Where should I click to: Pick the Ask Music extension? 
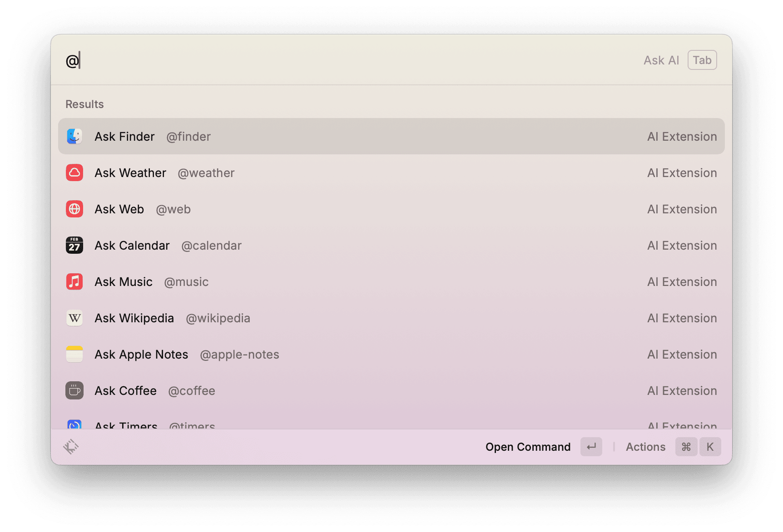391,281
